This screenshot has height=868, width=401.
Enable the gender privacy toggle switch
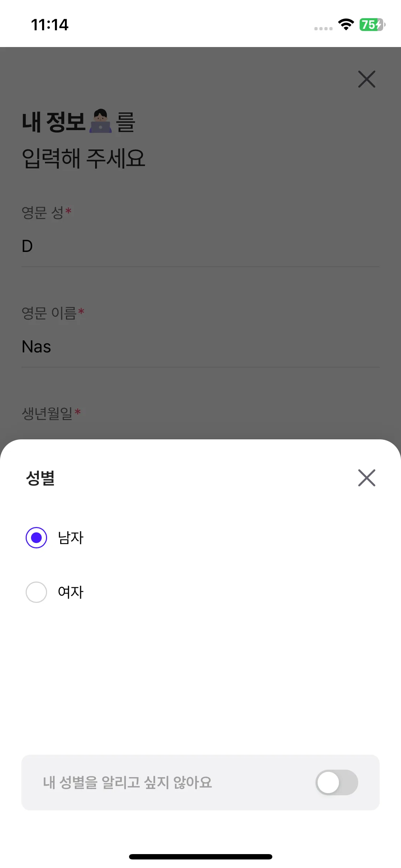point(336,782)
